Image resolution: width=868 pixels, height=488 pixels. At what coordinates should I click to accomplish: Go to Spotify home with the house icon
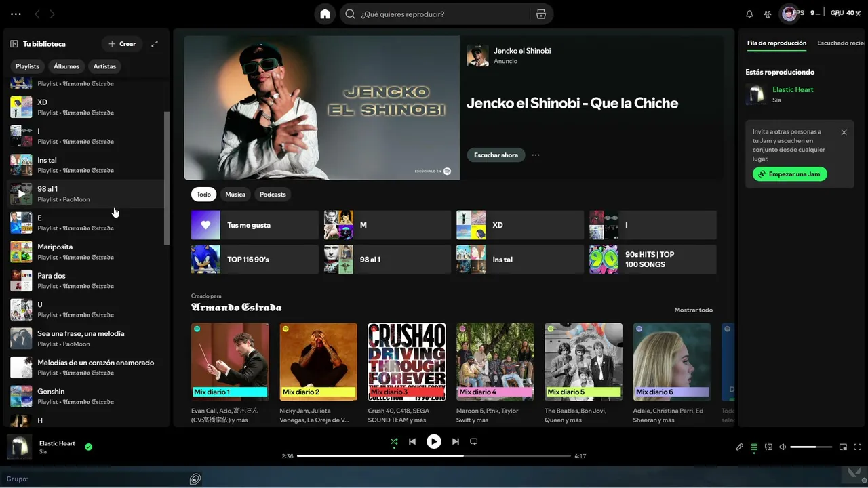click(325, 14)
